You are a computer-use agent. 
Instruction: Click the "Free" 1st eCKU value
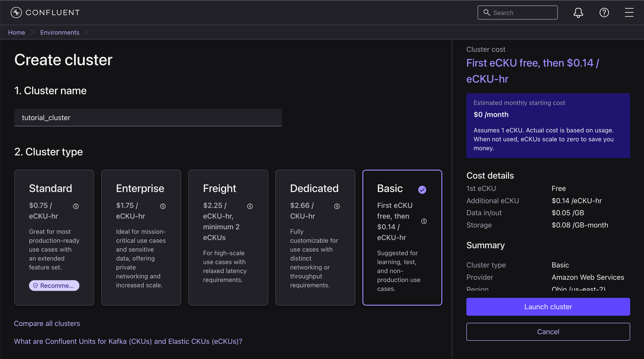[x=559, y=188]
